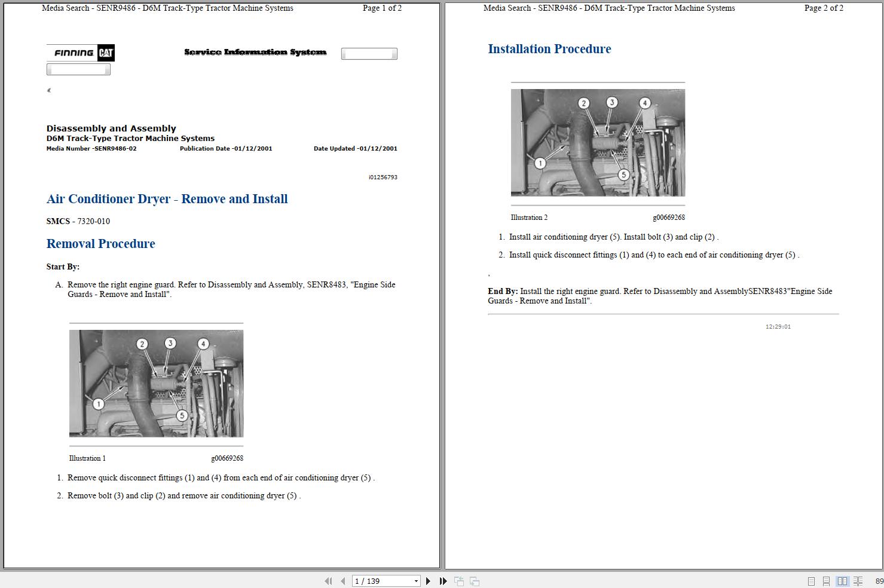This screenshot has height=588, width=884.
Task: Go to the previous page
Action: click(342, 581)
